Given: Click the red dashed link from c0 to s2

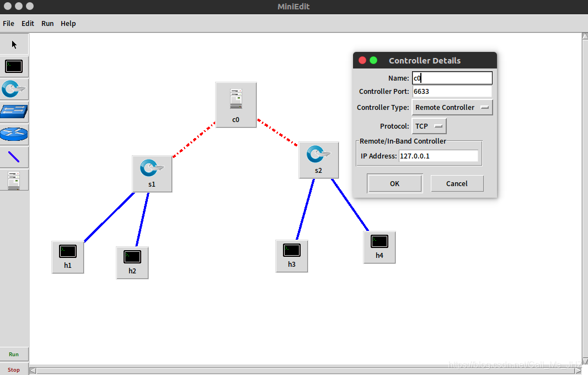Looking at the screenshot, I should [x=277, y=133].
